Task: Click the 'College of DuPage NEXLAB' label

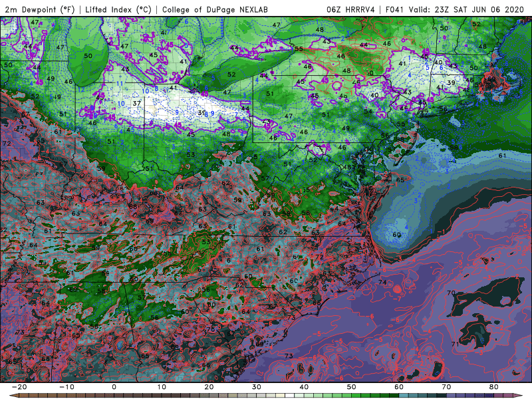Action: pos(215,10)
